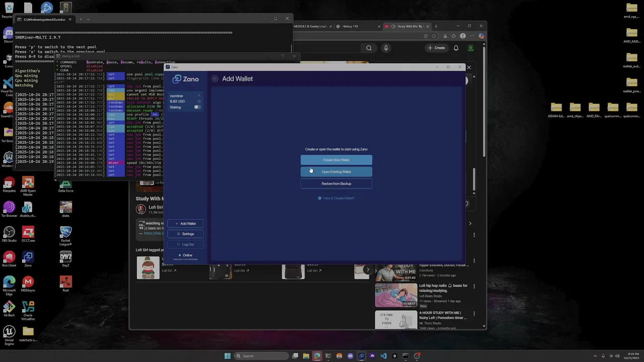Click the 5.52 USD balance
The height and width of the screenshot is (362, 644).
[177, 102]
